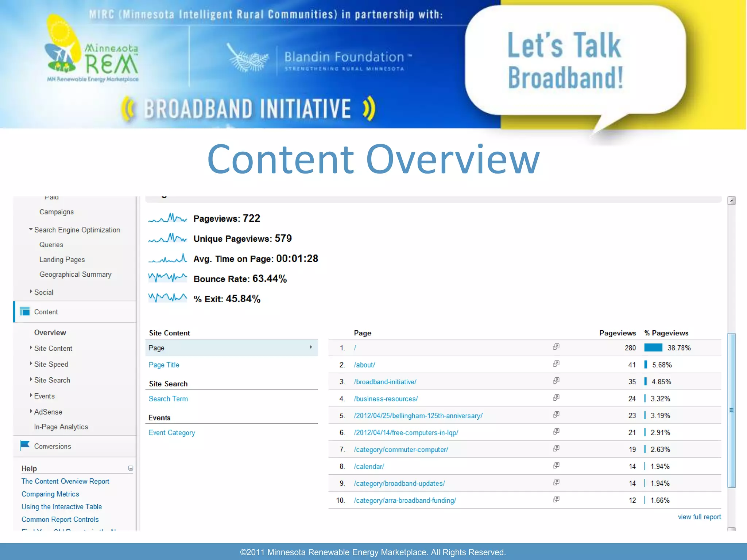Select Overview under Content
Screen dimensions: 747x560
(x=50, y=332)
